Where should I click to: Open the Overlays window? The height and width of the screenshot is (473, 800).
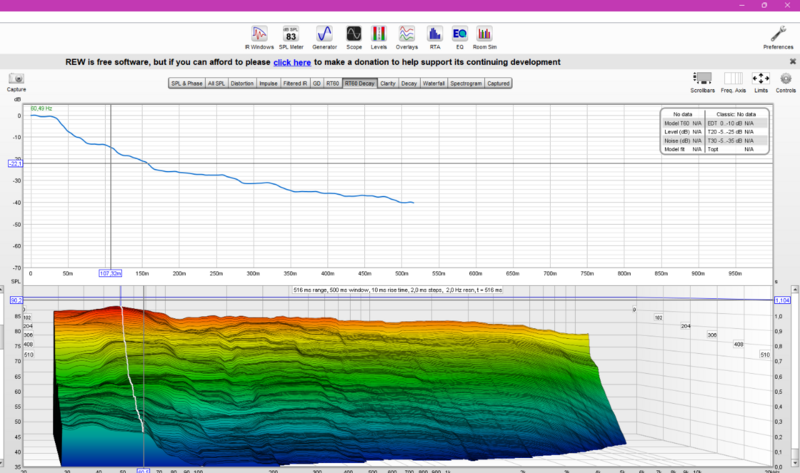point(407,33)
